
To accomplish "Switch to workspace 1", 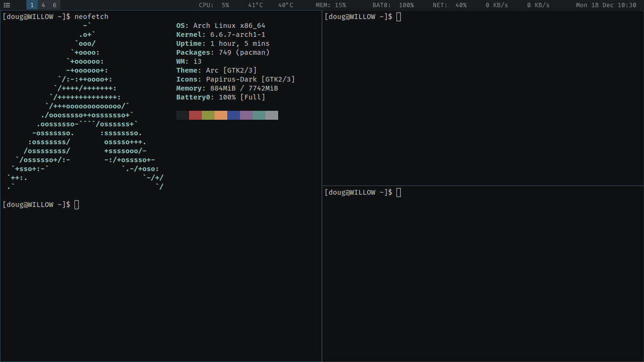I will [x=32, y=5].
